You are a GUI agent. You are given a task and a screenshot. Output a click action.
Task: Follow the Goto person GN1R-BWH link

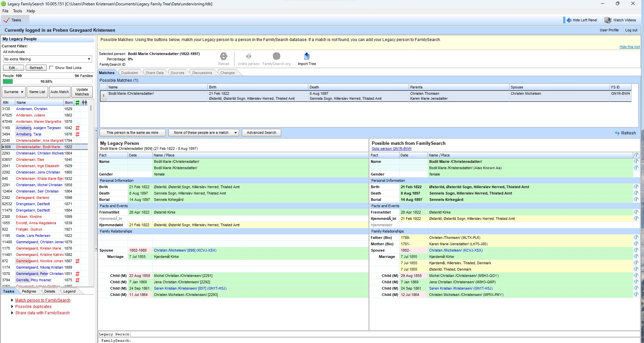coord(391,149)
